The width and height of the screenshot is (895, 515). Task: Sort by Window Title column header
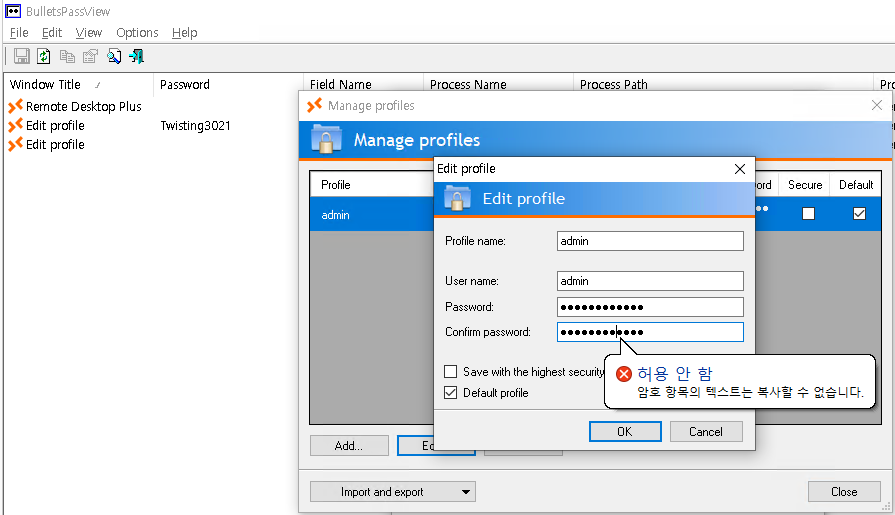pos(78,85)
